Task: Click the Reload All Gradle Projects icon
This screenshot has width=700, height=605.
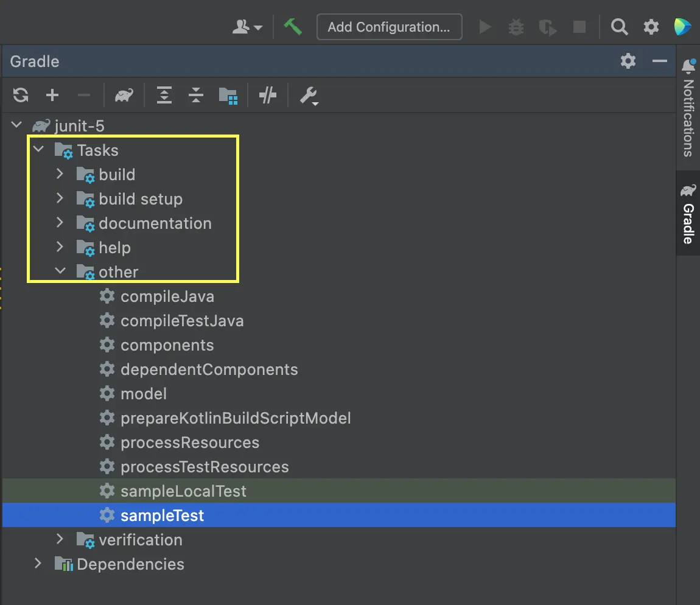Action: [x=21, y=95]
